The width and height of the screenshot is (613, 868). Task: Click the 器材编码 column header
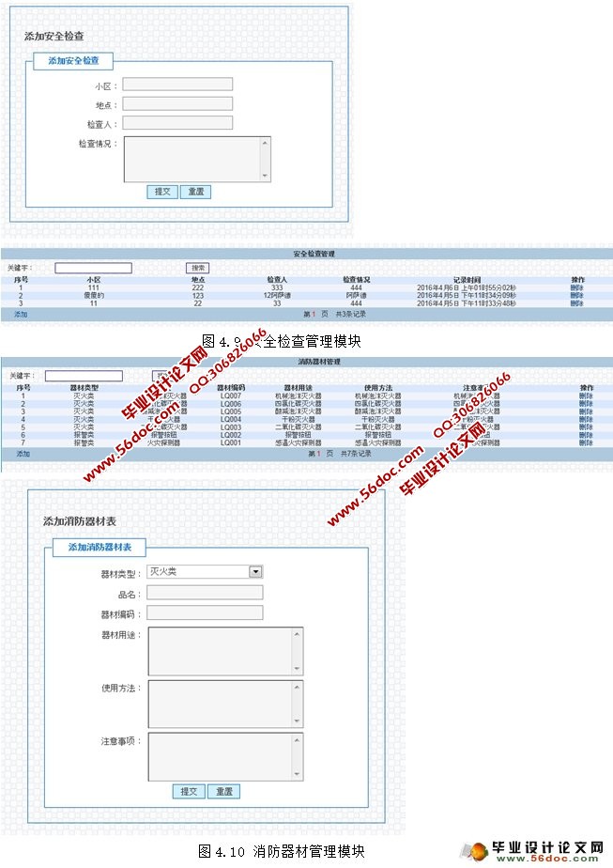pos(231,388)
